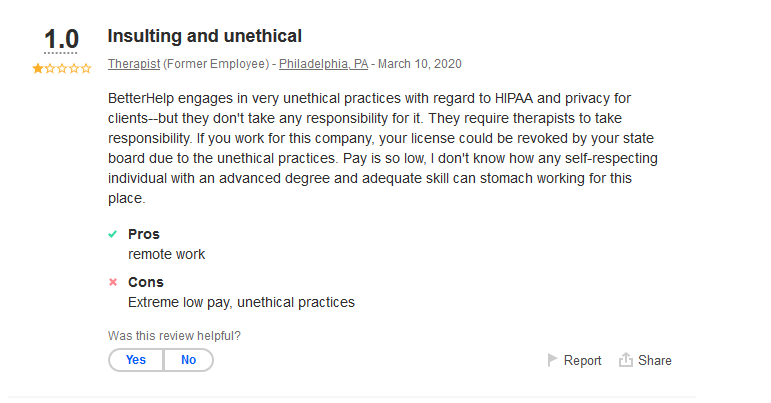This screenshot has width=771, height=403.
Task: Click the Cons heading label
Action: (146, 282)
